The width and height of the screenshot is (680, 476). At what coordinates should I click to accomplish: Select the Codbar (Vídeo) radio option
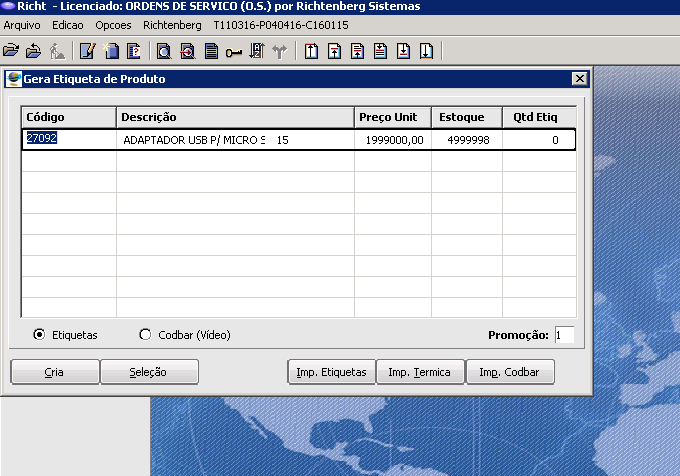(x=145, y=335)
